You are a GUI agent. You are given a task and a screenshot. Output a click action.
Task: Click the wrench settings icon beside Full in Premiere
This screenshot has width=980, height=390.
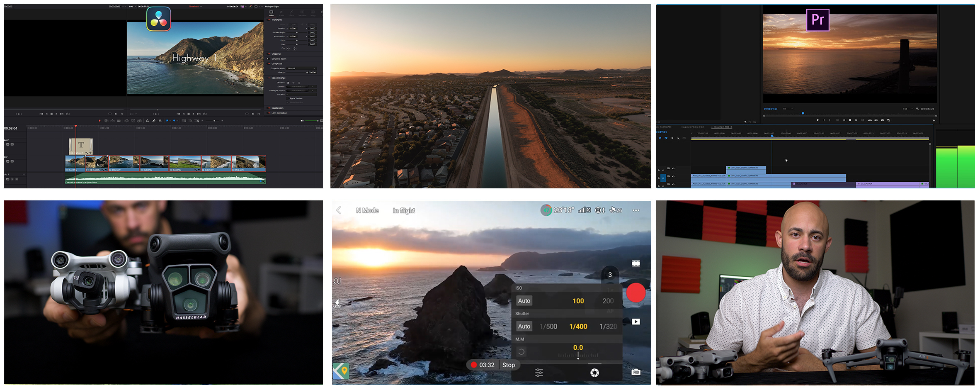pos(917,109)
